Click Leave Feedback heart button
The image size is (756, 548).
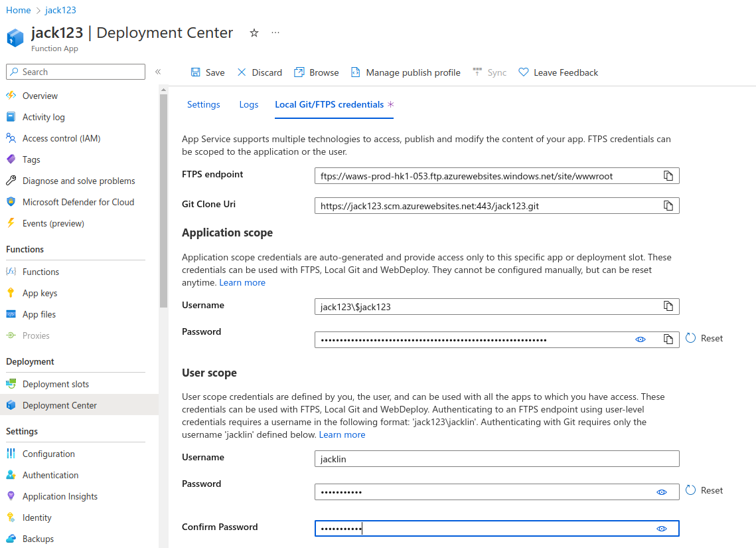pos(558,72)
